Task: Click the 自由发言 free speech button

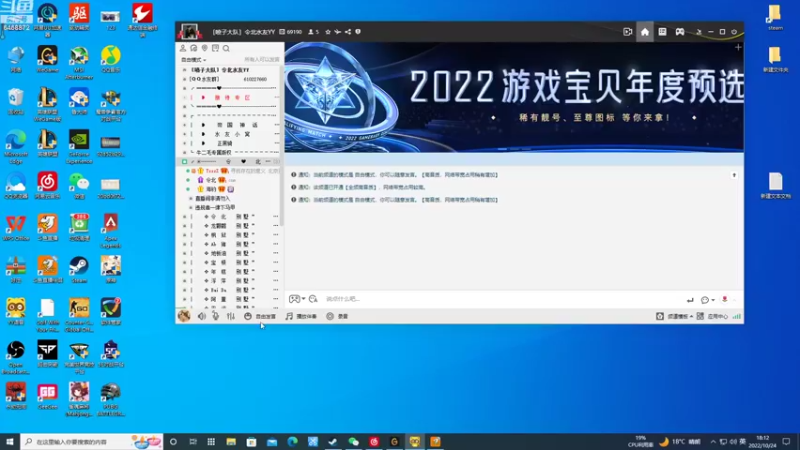Action: [260, 316]
